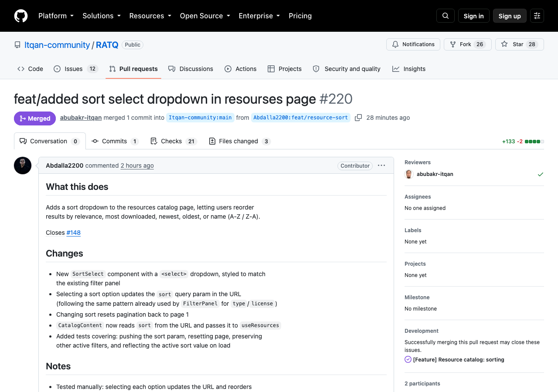Screen dimensions: 558x392
Task: Expand the Open Source menu
Action: [x=205, y=16]
